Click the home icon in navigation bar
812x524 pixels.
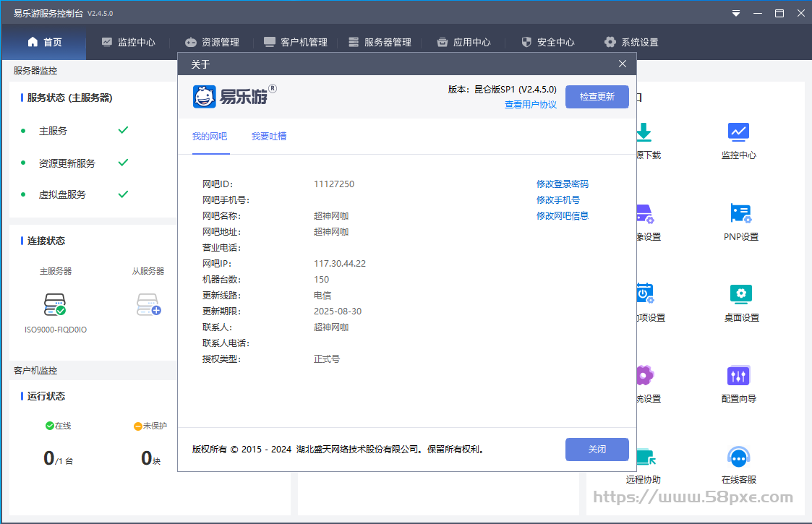[x=33, y=42]
